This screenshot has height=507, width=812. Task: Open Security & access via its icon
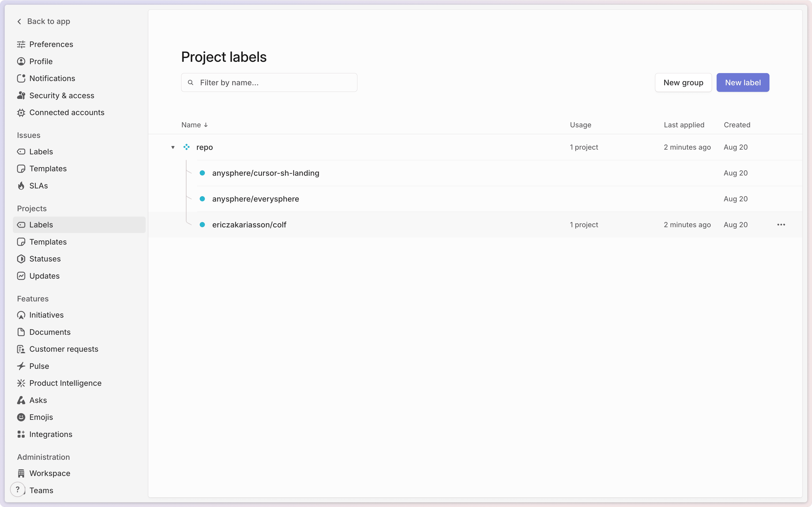(x=21, y=95)
